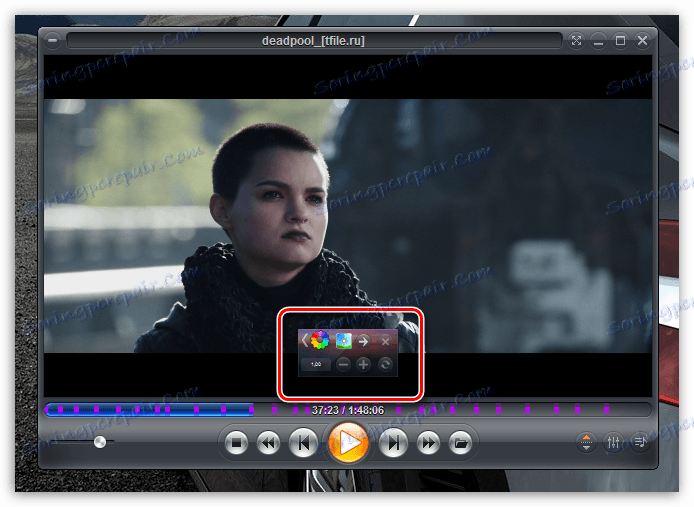This screenshot has height=507, width=694.
Task: Decrease the value with the overlay minus button
Action: (343, 364)
